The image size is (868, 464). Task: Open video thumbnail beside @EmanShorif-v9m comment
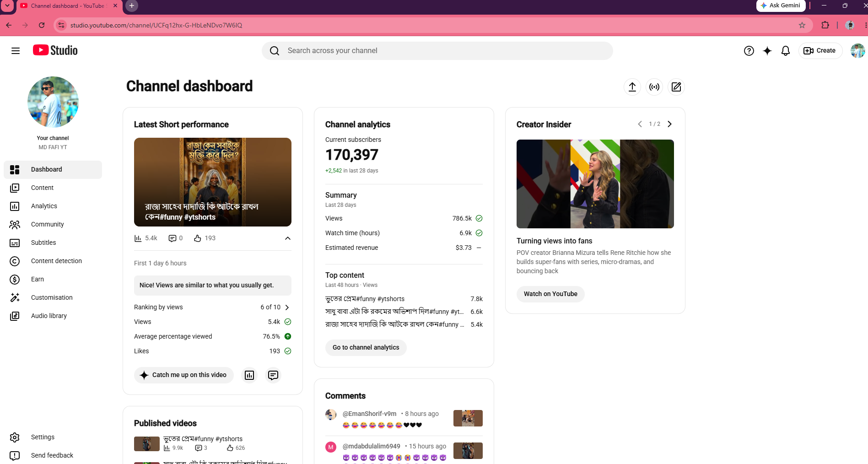468,419
